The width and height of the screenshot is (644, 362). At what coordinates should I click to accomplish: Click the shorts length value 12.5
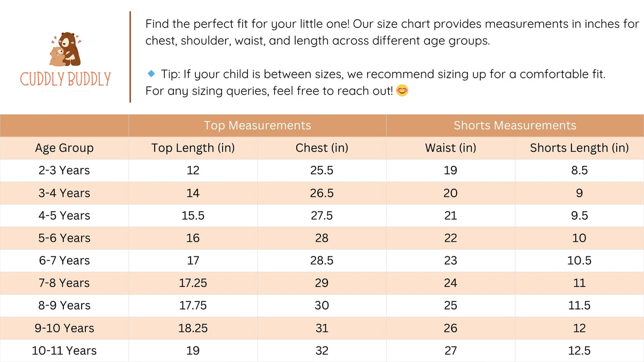click(x=579, y=351)
